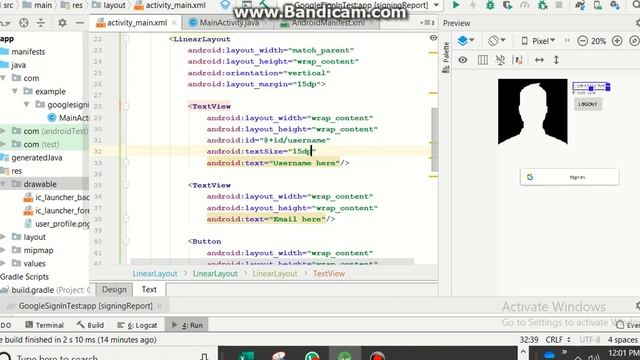Select the manifests folder
Screen dimensions: 640x360
point(23,52)
